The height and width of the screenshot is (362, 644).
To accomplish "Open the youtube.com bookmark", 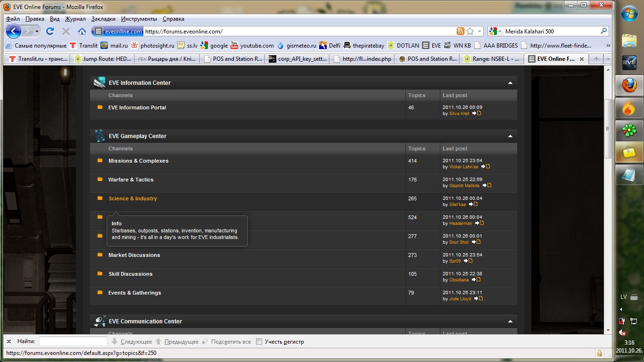I will pyautogui.click(x=253, y=46).
